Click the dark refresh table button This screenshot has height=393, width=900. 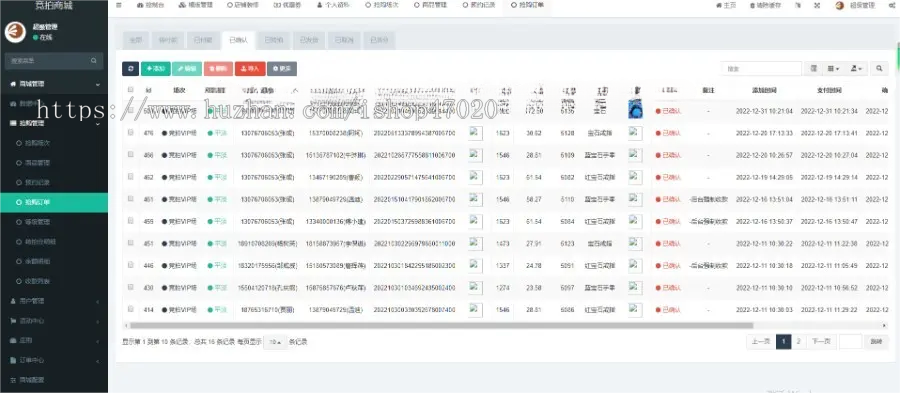[130, 69]
